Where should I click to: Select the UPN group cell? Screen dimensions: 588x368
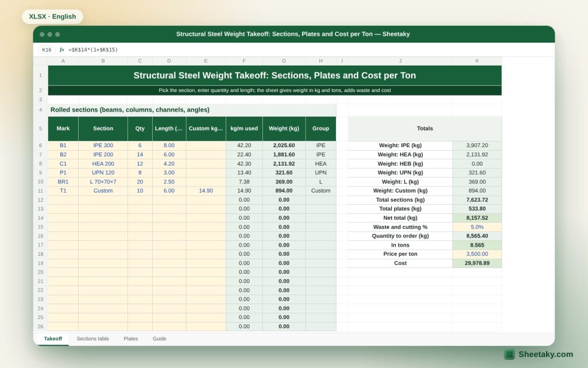point(320,172)
